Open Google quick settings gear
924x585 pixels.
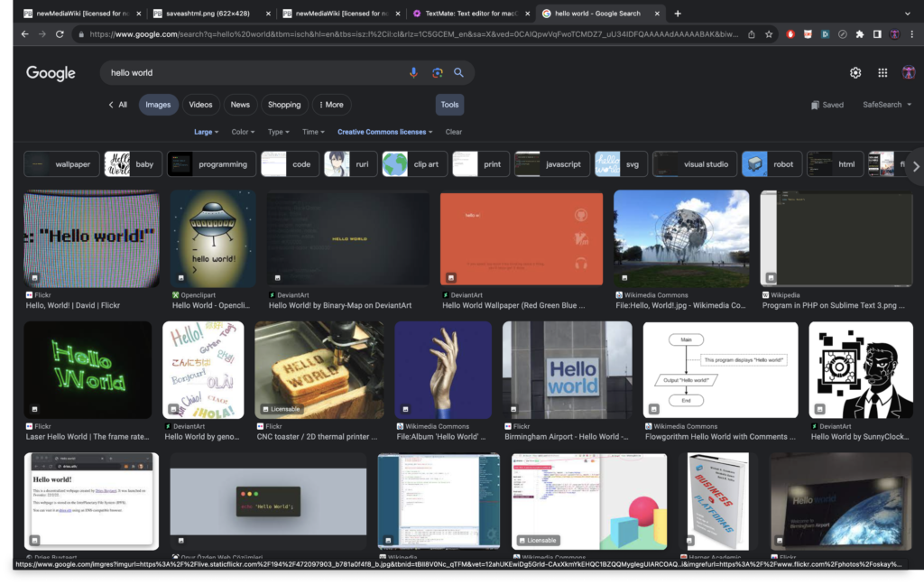[855, 73]
